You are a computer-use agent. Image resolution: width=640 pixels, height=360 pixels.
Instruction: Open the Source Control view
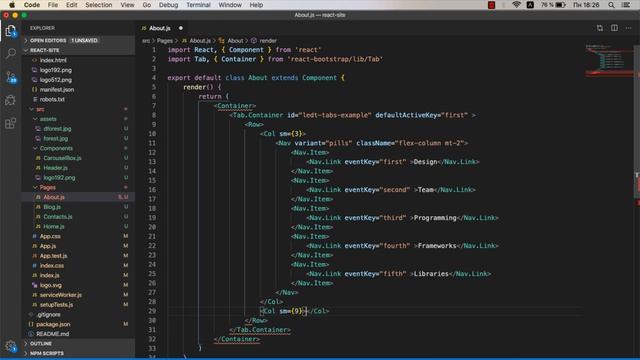pos(11,77)
